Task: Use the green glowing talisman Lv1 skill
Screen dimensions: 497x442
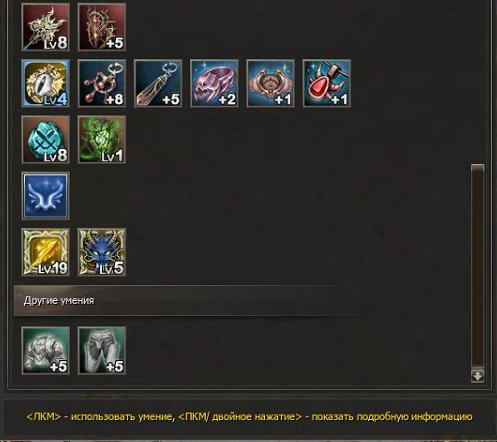Action: pyautogui.click(x=102, y=140)
